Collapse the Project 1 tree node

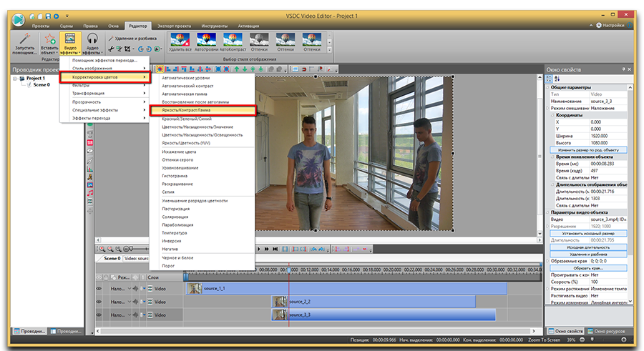(x=15, y=78)
